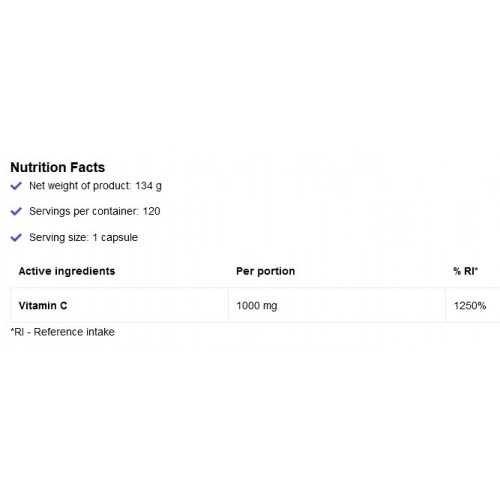Click the number 120 in servings line

(x=151, y=211)
